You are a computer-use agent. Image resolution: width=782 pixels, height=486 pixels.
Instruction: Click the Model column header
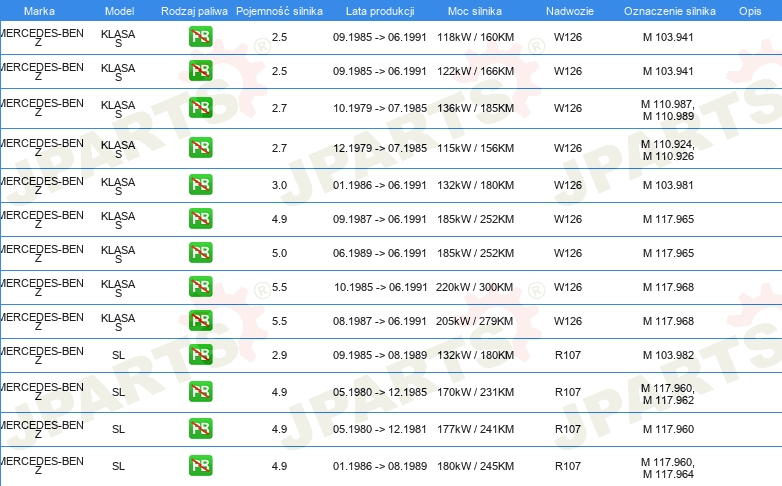pyautogui.click(x=119, y=11)
